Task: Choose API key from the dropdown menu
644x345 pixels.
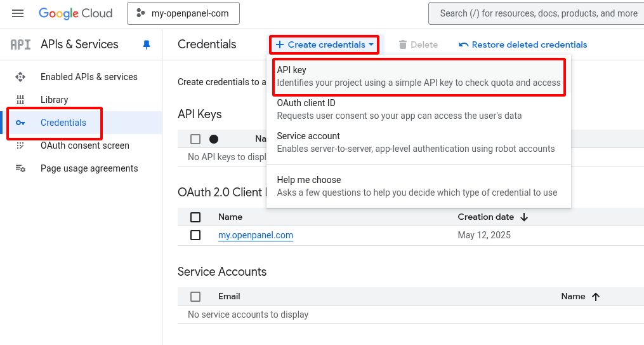Action: [x=419, y=76]
